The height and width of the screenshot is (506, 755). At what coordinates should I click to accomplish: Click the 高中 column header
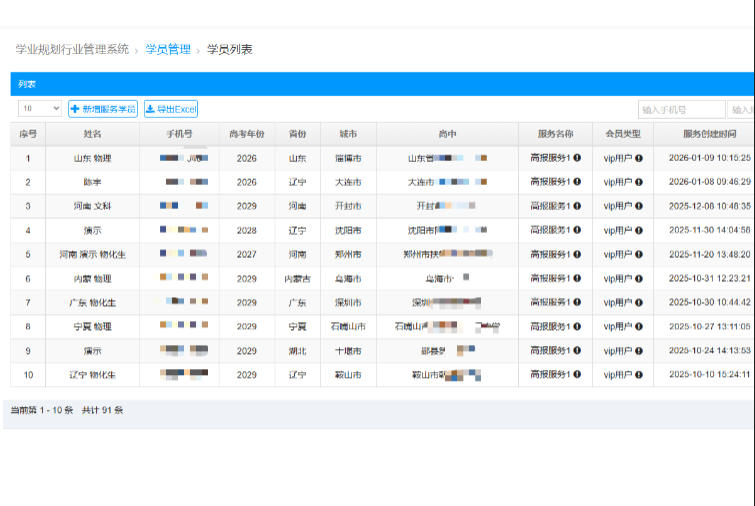(447, 134)
